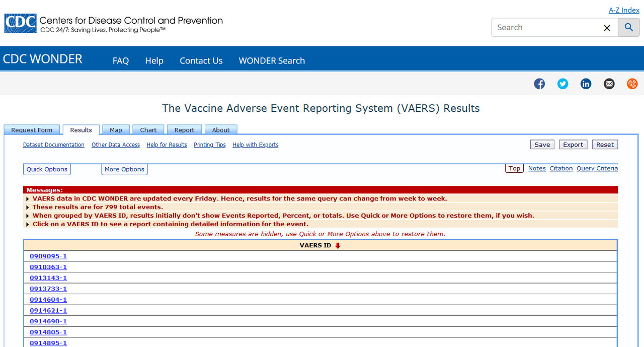644x347 pixels.
Task: Open Help in CDC WONDER menu
Action: 154,61
